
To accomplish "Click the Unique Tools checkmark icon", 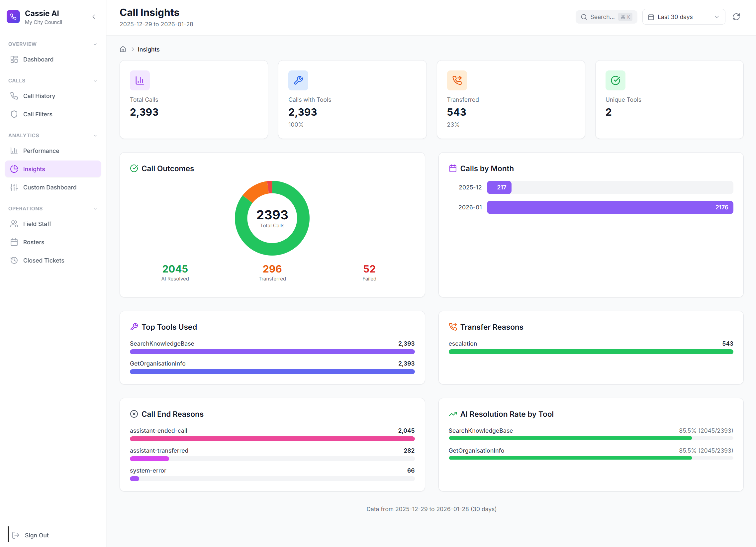I will pos(615,80).
